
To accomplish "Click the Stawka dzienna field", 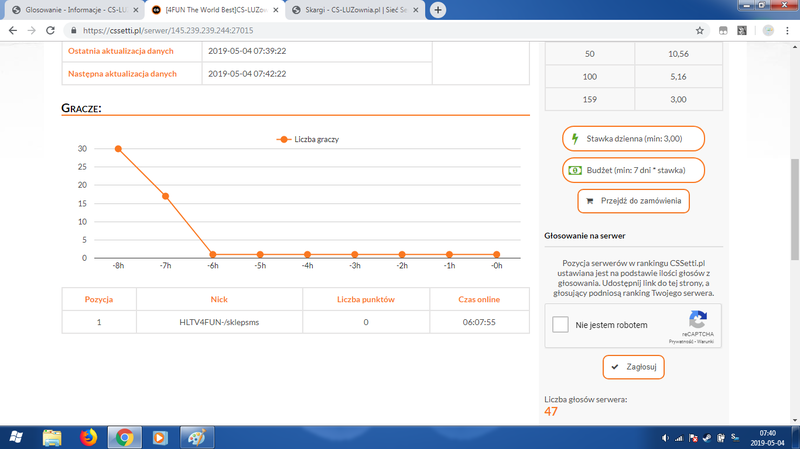I will click(634, 138).
